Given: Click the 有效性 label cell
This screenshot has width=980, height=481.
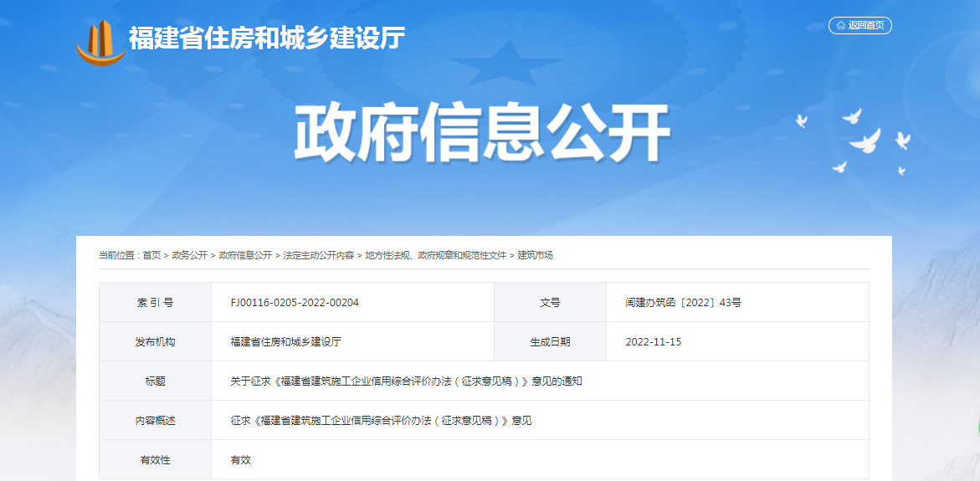Looking at the screenshot, I should pos(155,460).
